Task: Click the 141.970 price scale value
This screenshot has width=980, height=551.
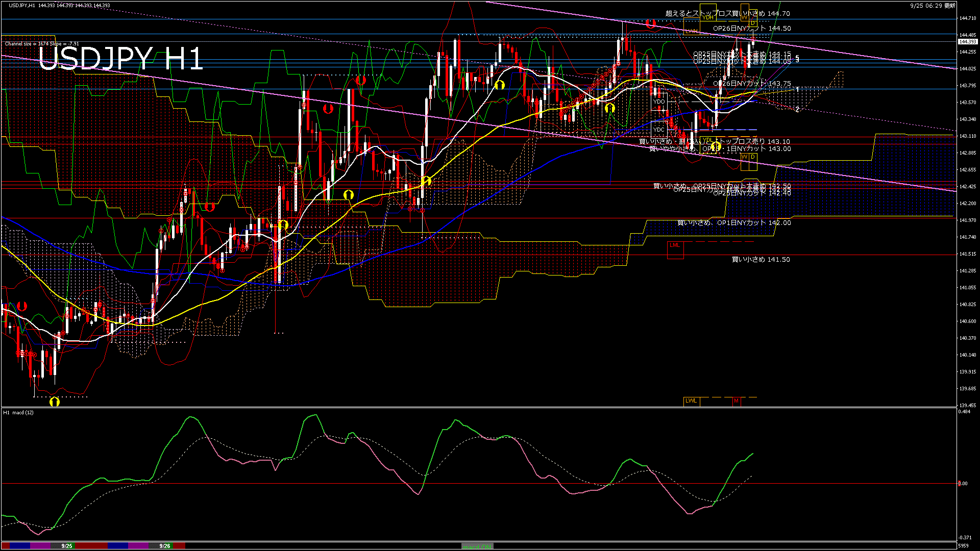Action: [x=968, y=220]
